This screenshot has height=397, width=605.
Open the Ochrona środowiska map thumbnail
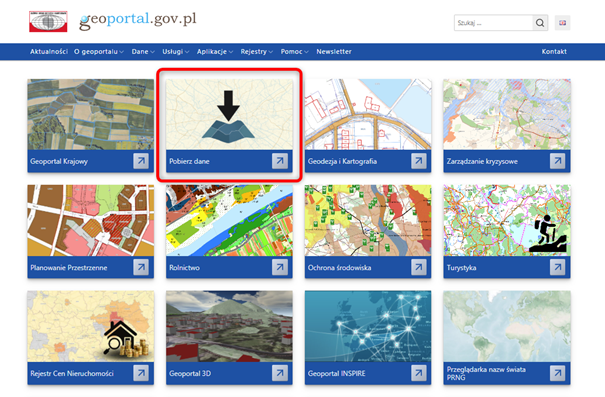click(368, 220)
